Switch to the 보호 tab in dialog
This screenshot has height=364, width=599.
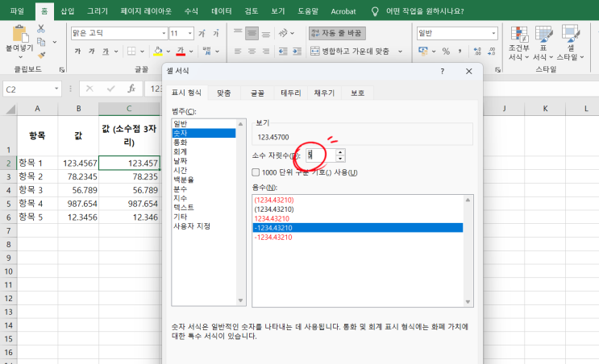point(358,93)
